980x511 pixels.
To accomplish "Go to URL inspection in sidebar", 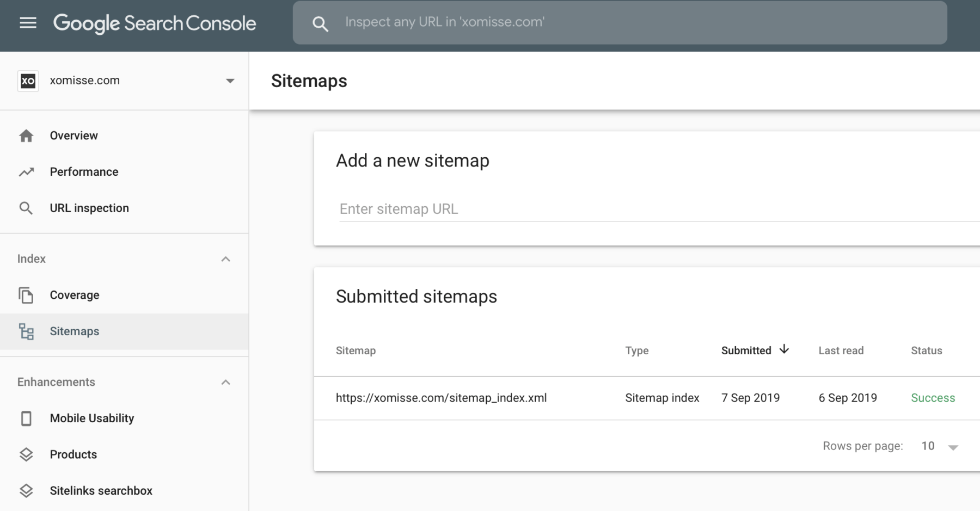I will pos(89,208).
